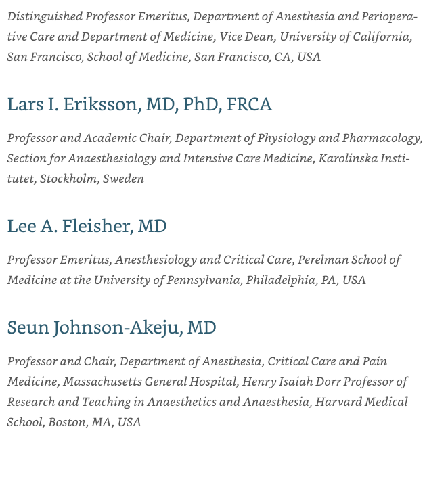Click 'Henry Isaiah Dorr Professor of' text
The width and height of the screenshot is (425, 504).
(325, 382)
